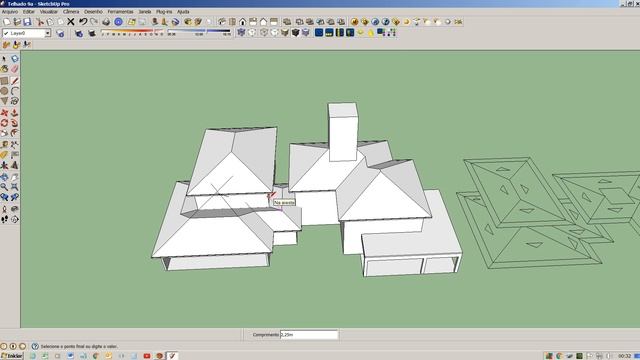Viewport: 640px width, 360px height.
Task: Select the 3D Text tool
Action: click(x=15, y=165)
